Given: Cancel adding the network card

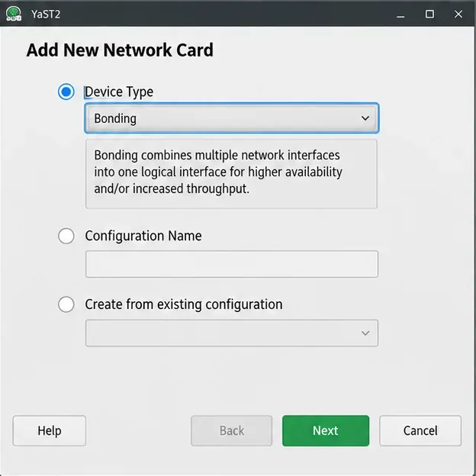Looking at the screenshot, I should (x=420, y=431).
